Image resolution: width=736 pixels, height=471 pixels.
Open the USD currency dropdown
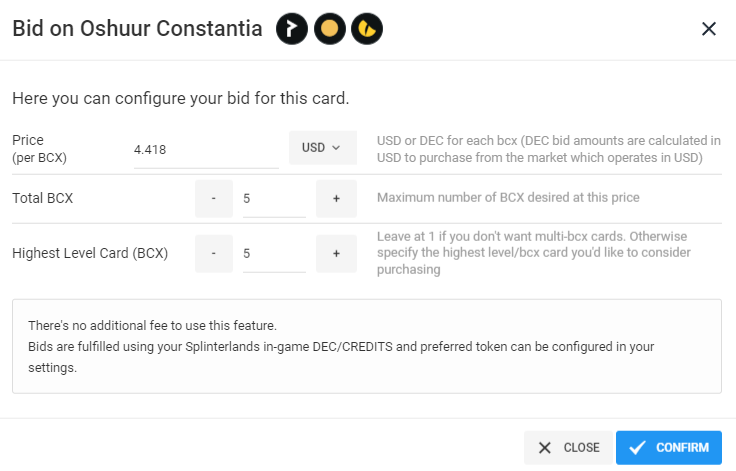pyautogui.click(x=322, y=147)
